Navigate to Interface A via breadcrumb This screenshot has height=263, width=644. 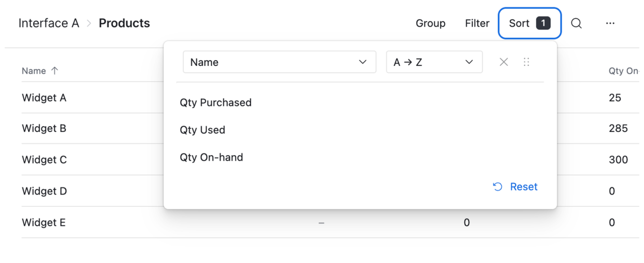pyautogui.click(x=49, y=23)
